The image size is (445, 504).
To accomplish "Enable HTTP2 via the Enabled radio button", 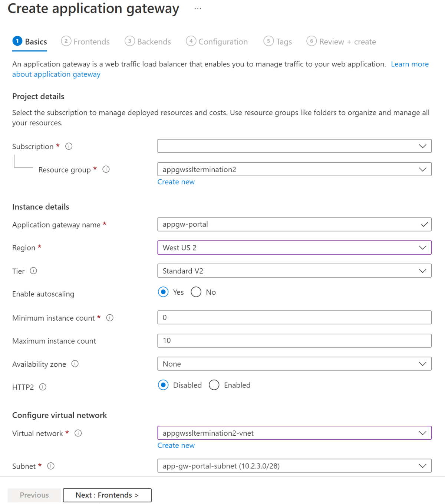I will 214,385.
